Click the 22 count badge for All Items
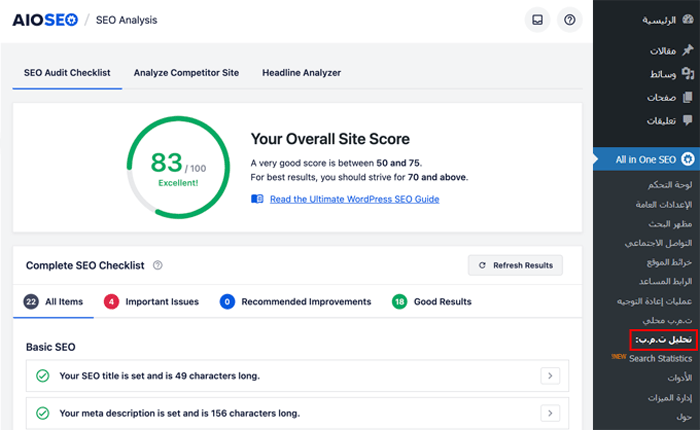700x430 pixels. click(31, 302)
